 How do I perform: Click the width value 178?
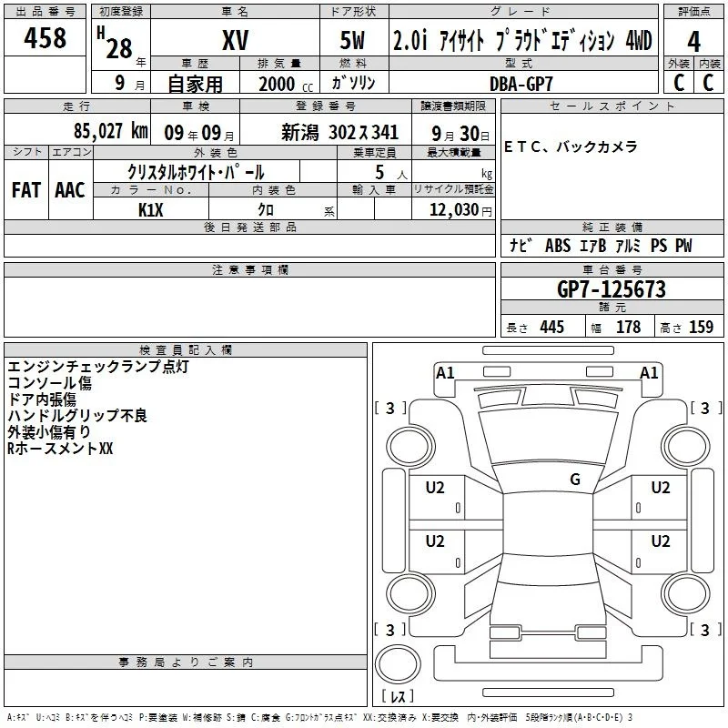(x=628, y=327)
